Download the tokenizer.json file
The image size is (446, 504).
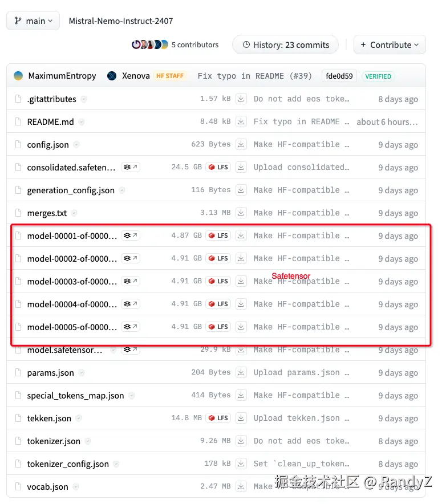point(241,441)
